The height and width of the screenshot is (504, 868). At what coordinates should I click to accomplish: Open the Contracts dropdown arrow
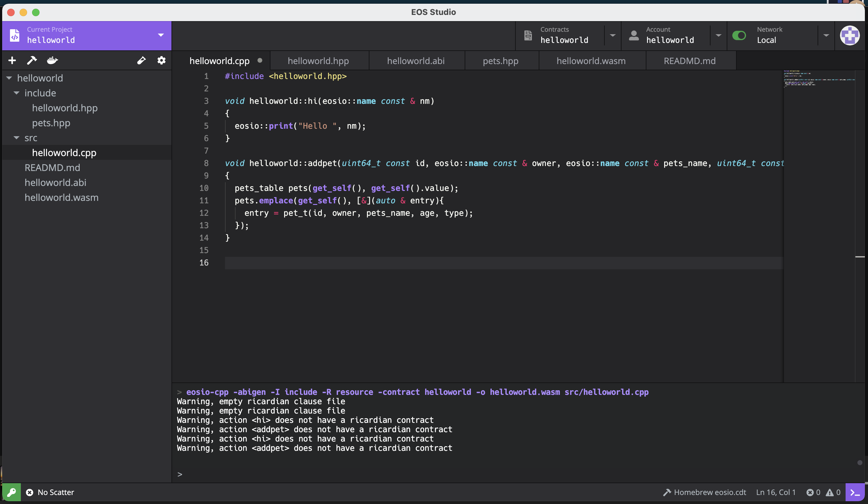click(612, 35)
